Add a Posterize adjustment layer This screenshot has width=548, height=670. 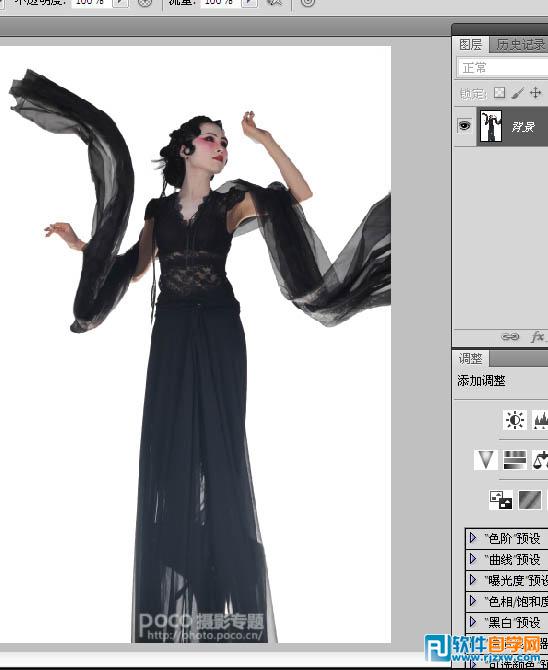[530, 500]
